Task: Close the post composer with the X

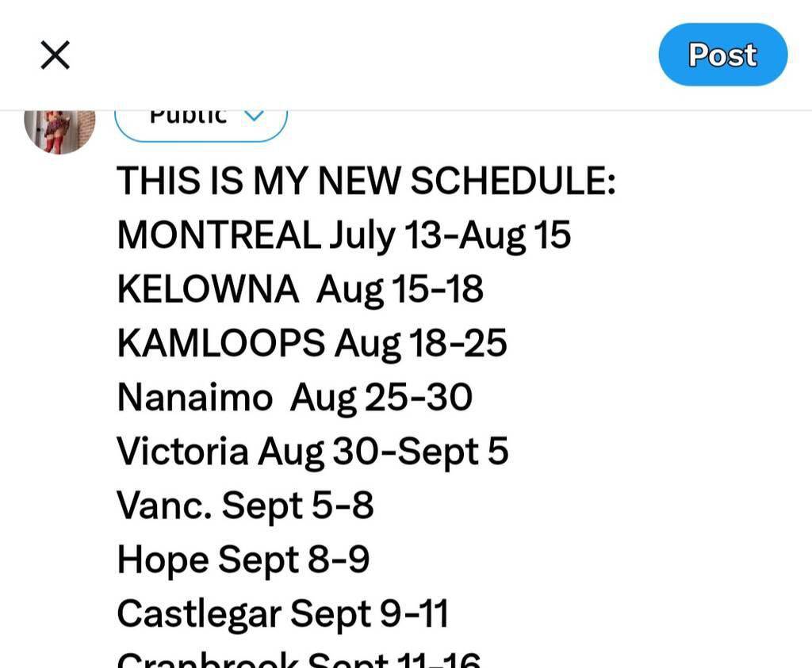Action: (x=55, y=55)
